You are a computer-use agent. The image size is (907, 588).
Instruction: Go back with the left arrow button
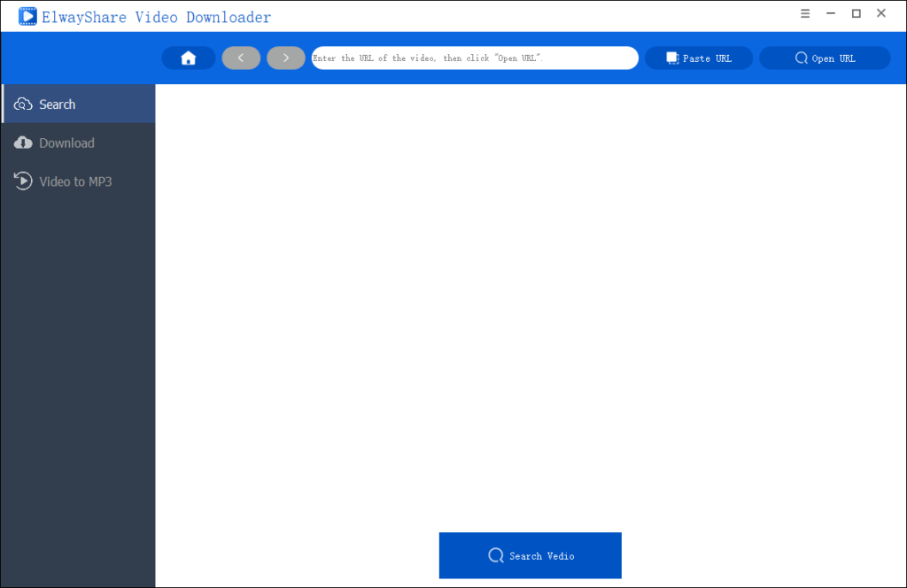241,58
